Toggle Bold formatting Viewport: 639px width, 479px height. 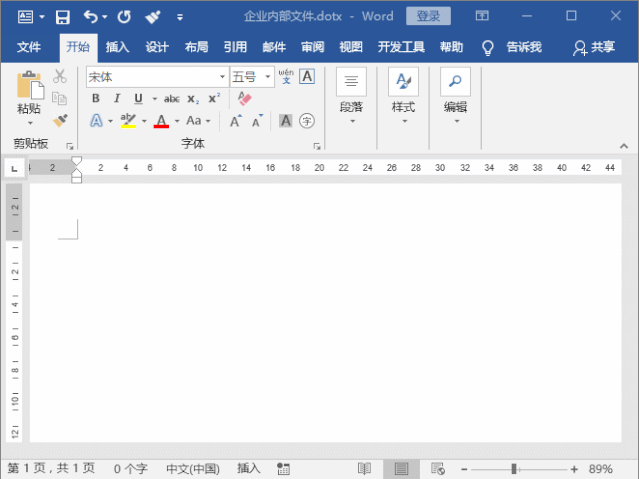[x=96, y=98]
